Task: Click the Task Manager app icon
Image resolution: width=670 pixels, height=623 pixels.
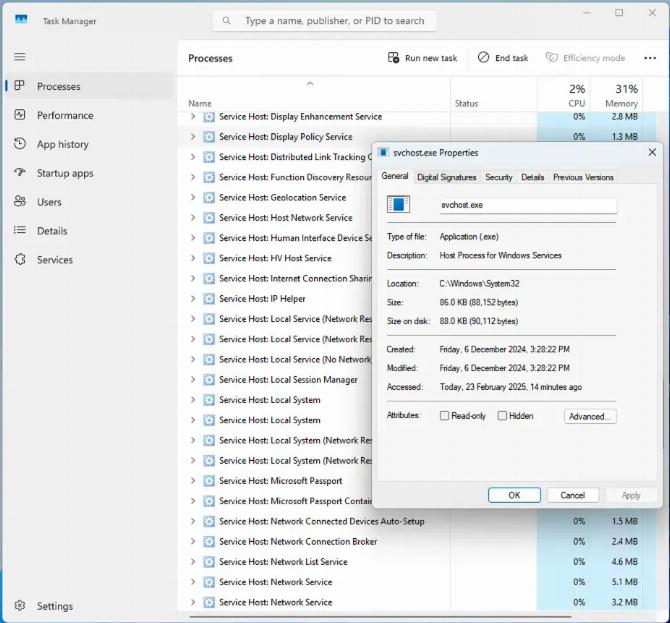Action: [21, 20]
